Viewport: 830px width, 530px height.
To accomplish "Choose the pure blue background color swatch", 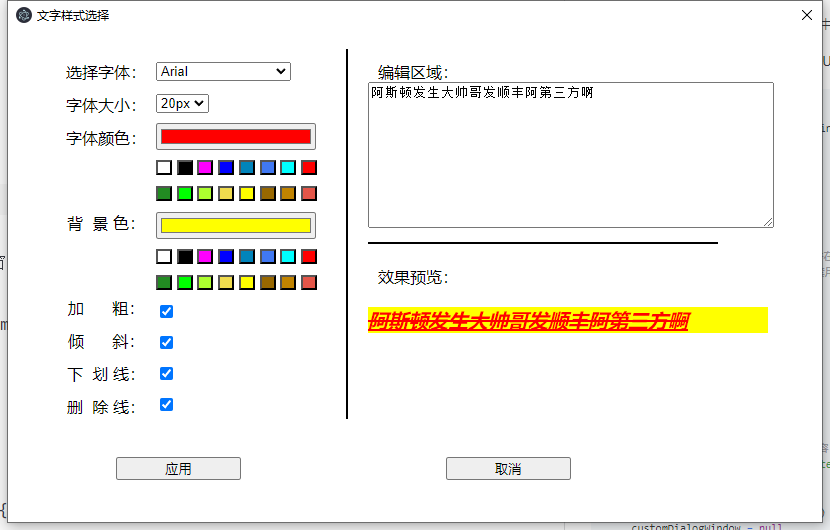I will point(226,257).
